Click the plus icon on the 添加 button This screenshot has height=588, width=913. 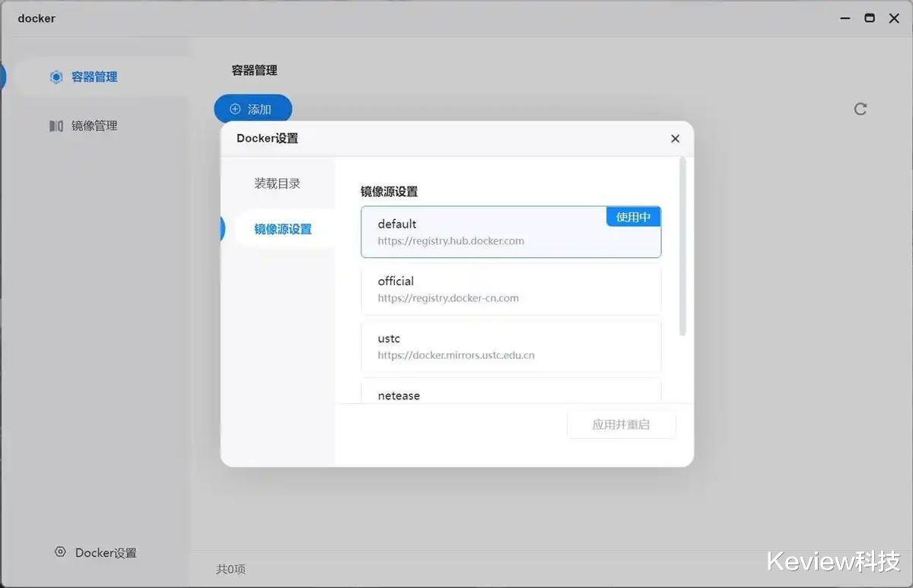point(235,109)
